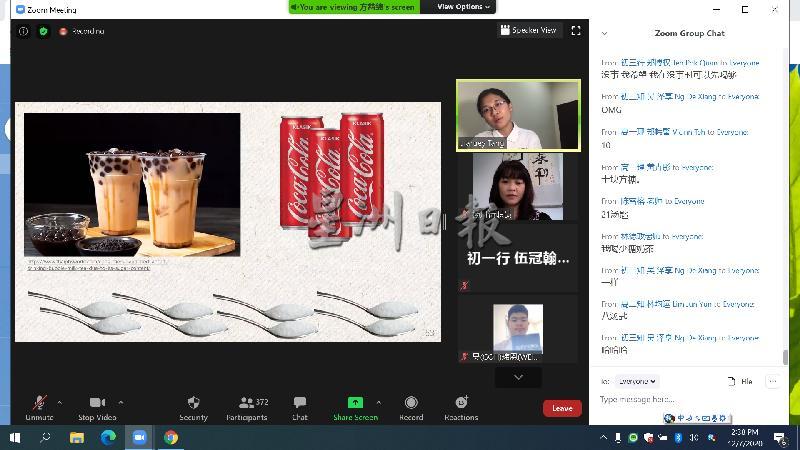Open the meeting info icon
Screen dimensions: 800x450
click(23, 31)
